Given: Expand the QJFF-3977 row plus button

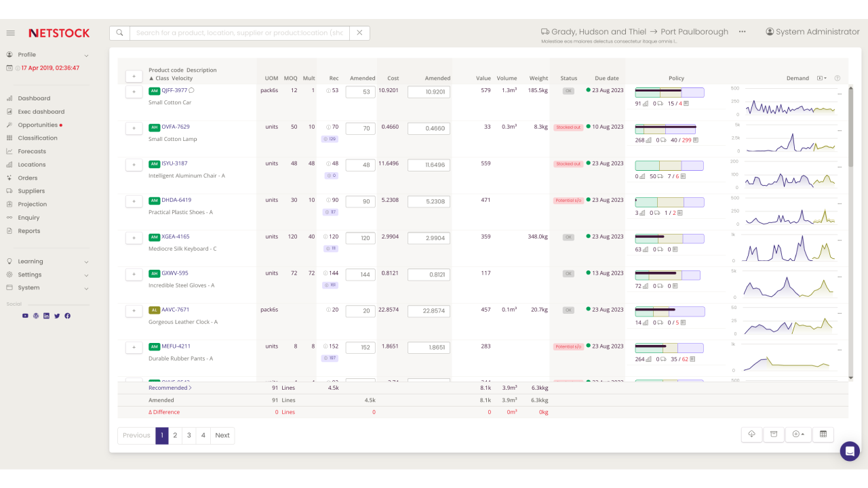Looking at the screenshot, I should (x=134, y=91).
